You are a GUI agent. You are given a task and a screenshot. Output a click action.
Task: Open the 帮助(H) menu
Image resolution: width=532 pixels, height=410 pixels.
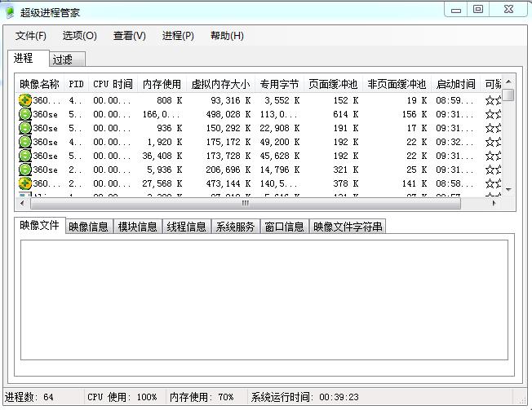click(x=227, y=36)
